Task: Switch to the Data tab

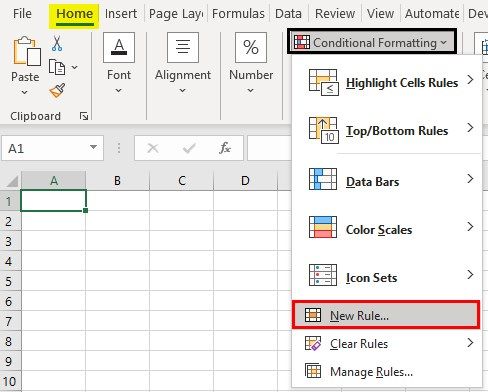Action: (288, 14)
